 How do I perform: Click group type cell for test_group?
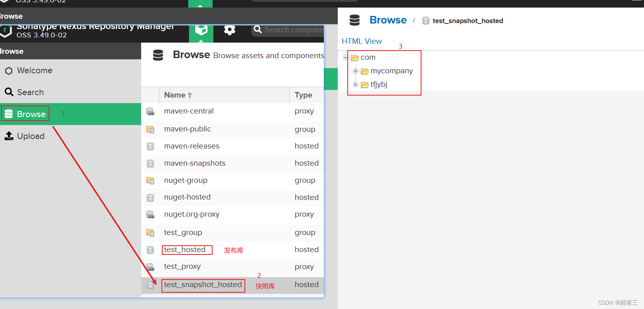coord(305,233)
